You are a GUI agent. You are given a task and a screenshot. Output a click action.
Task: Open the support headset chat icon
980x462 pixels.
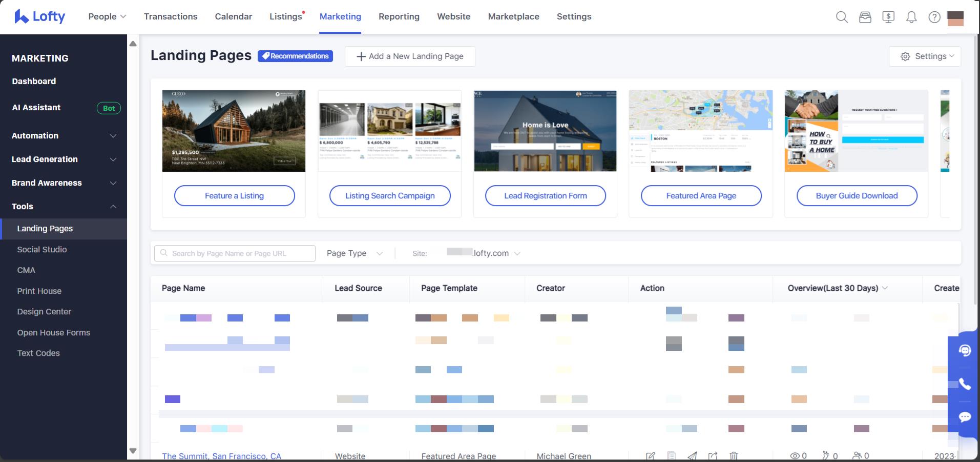pyautogui.click(x=965, y=351)
